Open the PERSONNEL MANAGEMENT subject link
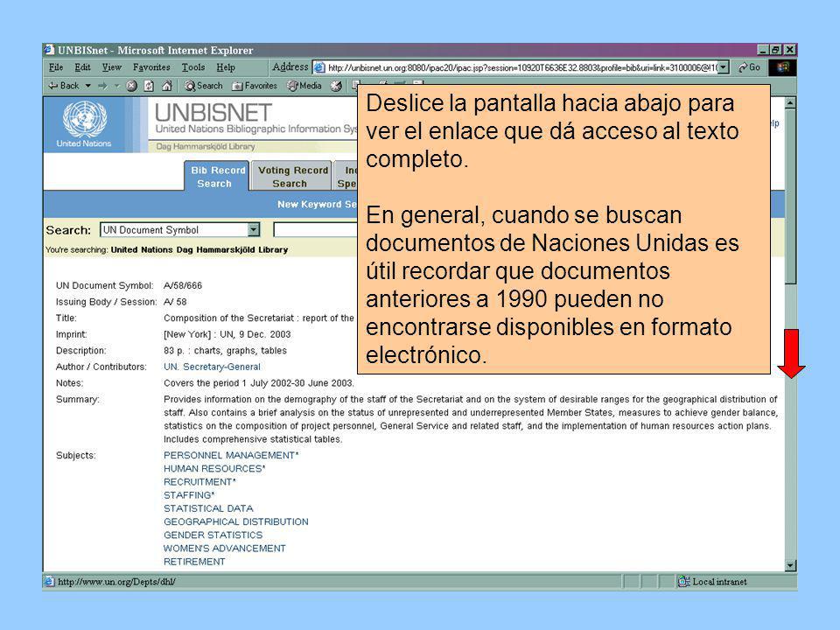 click(231, 455)
